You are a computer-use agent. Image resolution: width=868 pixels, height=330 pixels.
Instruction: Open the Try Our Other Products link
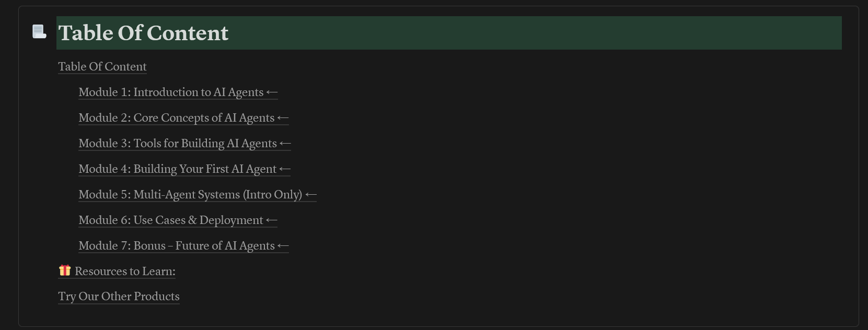pyautogui.click(x=119, y=296)
